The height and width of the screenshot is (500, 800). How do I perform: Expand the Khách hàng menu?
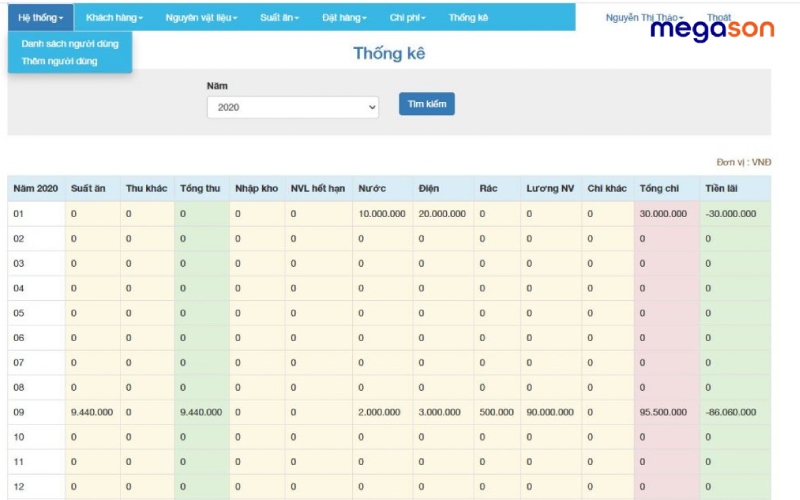tap(114, 18)
